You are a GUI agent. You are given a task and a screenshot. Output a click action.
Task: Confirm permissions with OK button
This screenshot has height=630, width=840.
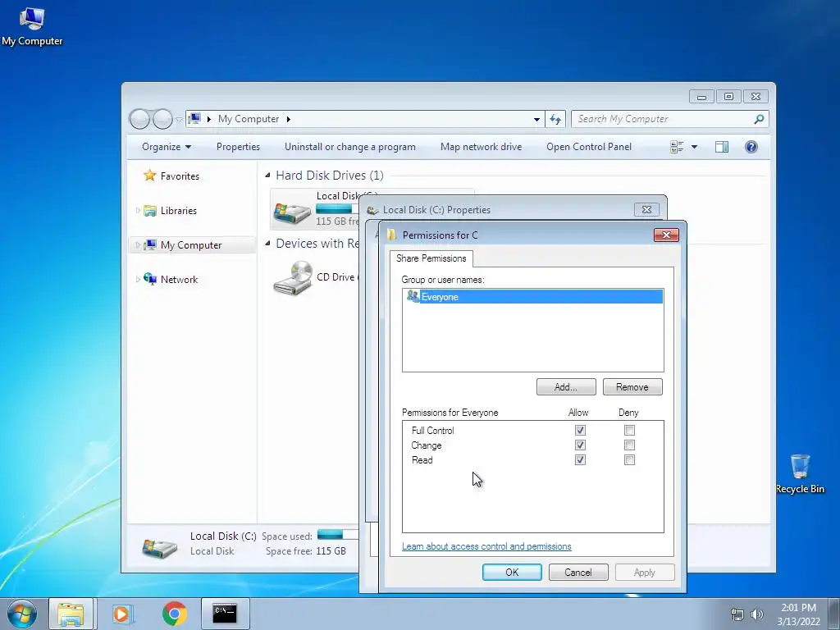point(512,572)
